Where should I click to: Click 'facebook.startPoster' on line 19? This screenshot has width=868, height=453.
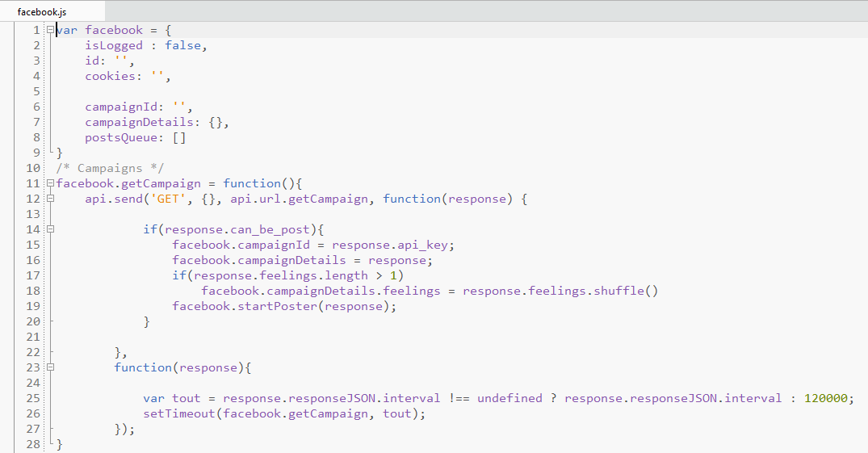point(245,306)
